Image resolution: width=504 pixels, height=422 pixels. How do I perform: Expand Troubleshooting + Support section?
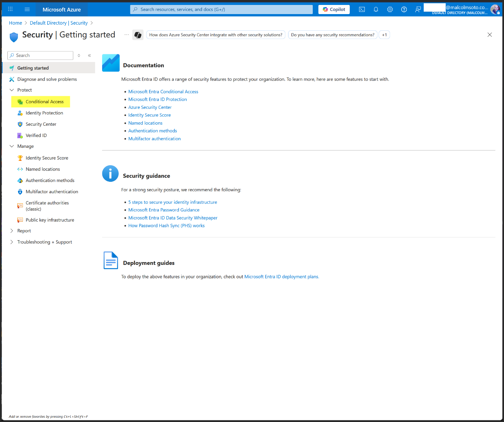click(x=12, y=242)
